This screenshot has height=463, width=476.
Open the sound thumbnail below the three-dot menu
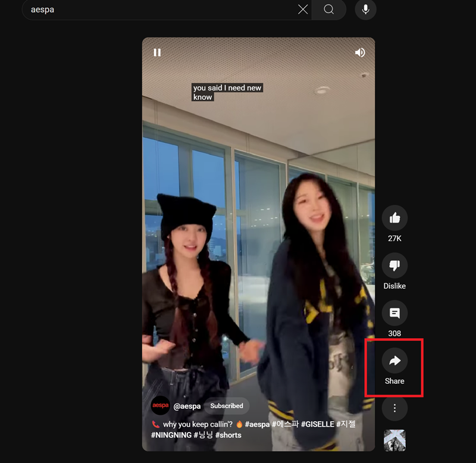[394, 440]
